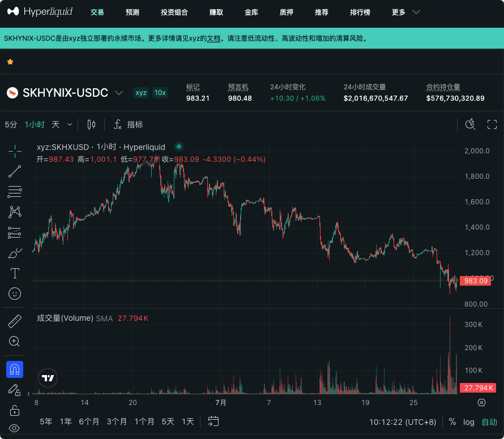The height and width of the screenshot is (439, 504).
Task: Open the Fibonacci retracement lines tool
Action: (x=15, y=192)
